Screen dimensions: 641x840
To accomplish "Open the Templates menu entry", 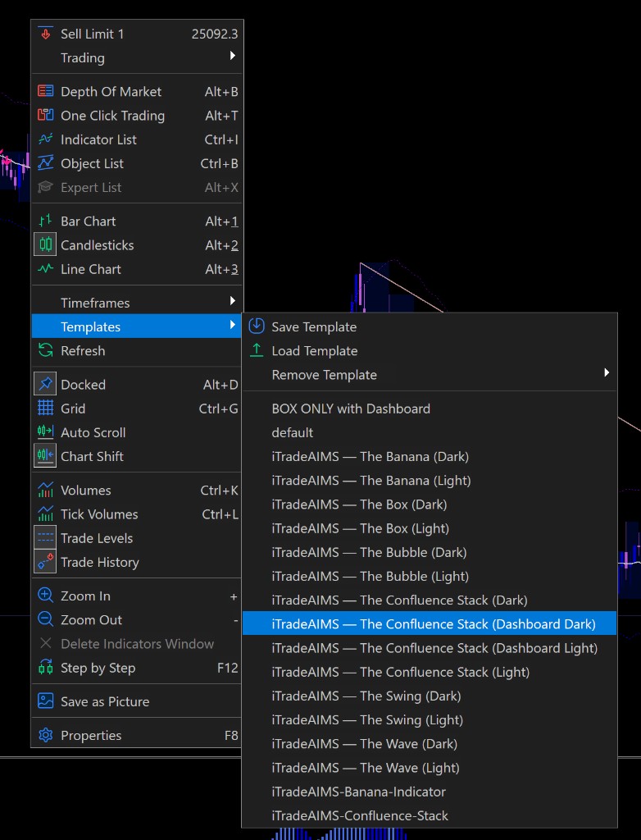I will [x=137, y=326].
